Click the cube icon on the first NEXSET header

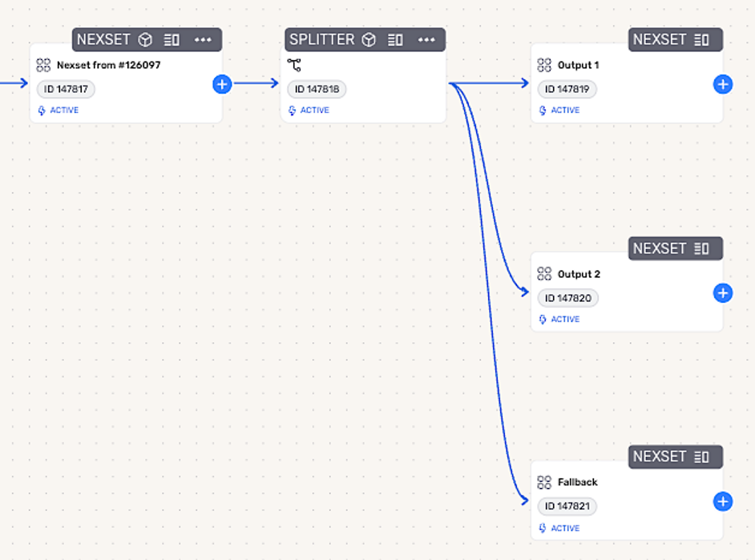(x=145, y=39)
